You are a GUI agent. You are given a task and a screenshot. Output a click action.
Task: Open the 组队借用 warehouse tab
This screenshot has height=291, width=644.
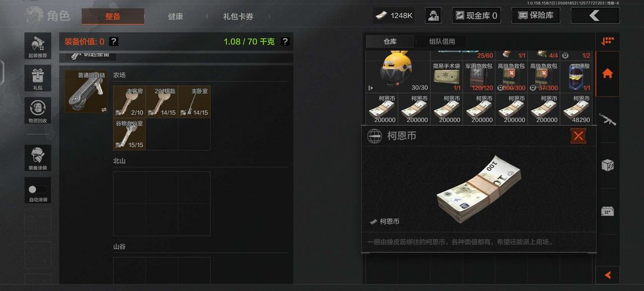tap(442, 42)
